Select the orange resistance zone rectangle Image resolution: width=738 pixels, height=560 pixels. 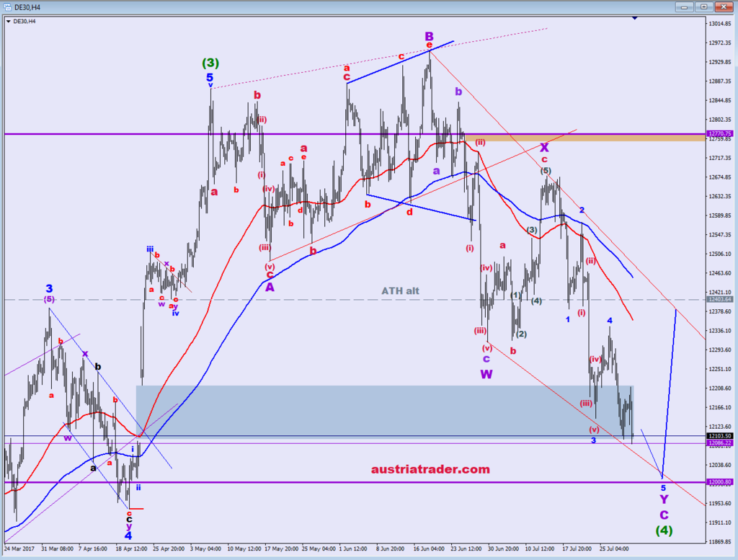click(584, 138)
